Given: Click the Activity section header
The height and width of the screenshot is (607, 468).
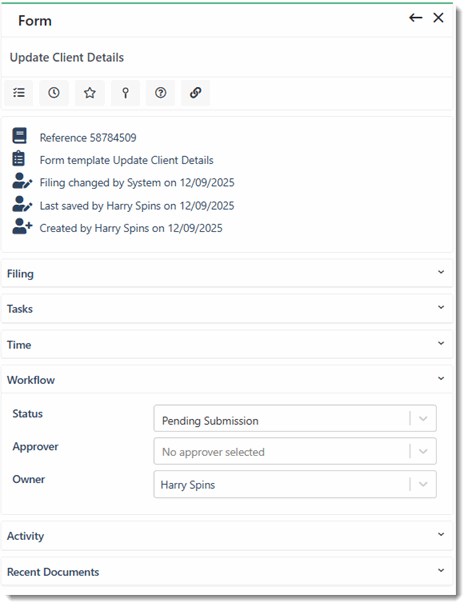Looking at the screenshot, I should point(227,536).
